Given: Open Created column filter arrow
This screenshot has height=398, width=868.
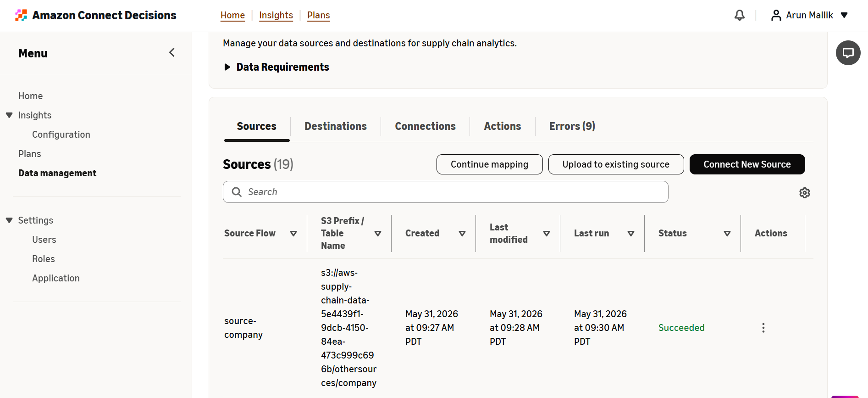Looking at the screenshot, I should (x=462, y=234).
